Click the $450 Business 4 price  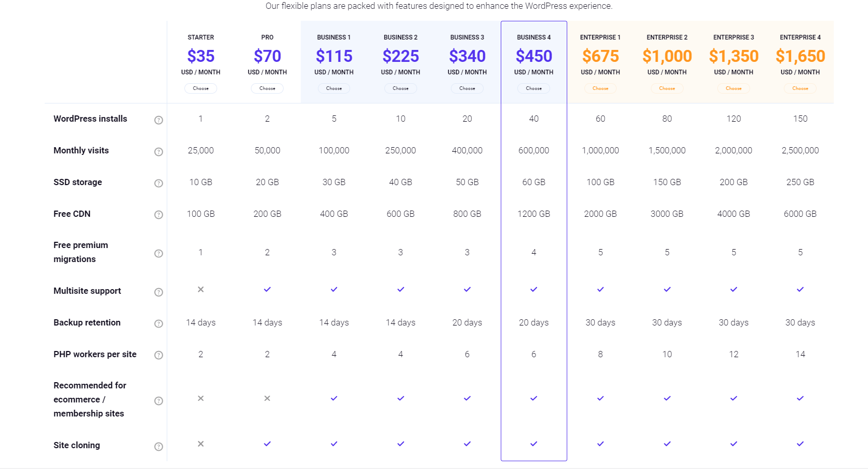pos(533,56)
